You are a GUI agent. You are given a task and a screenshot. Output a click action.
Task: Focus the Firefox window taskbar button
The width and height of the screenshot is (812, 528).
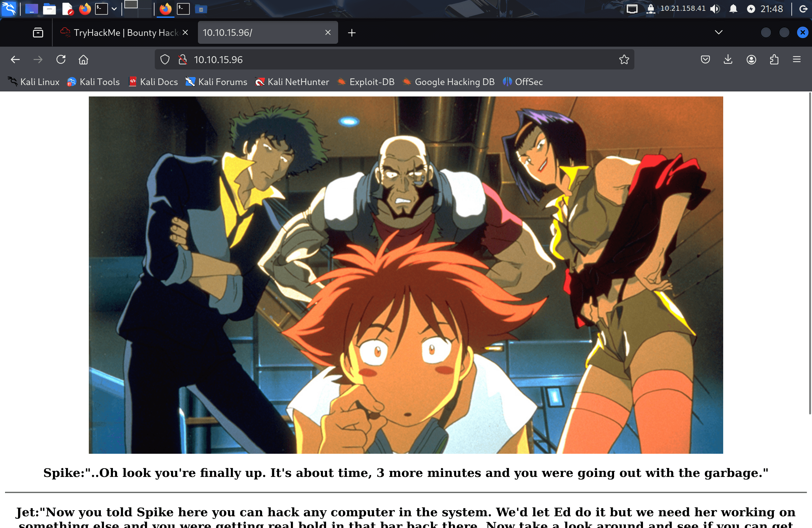[166, 9]
